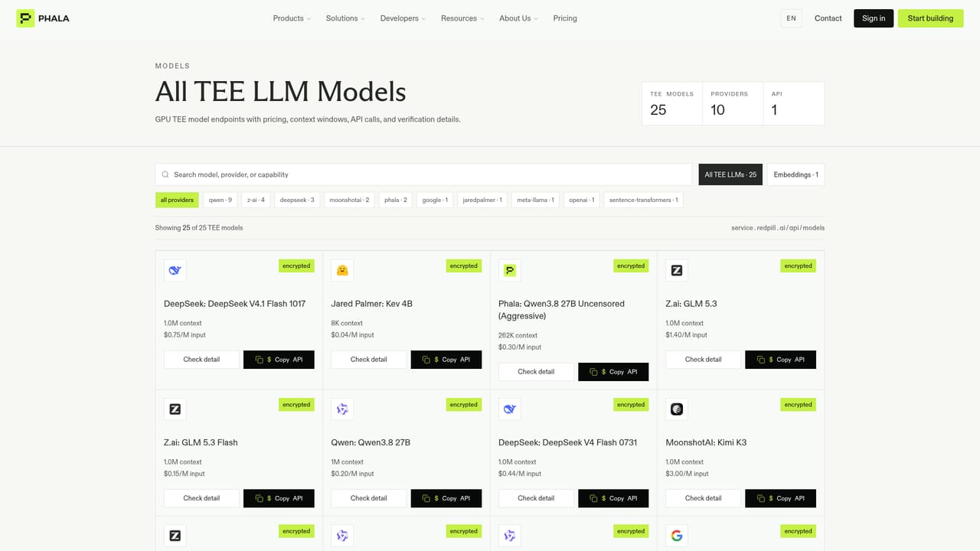Expand the About Us menu
The width and height of the screenshot is (980, 551).
click(518, 18)
